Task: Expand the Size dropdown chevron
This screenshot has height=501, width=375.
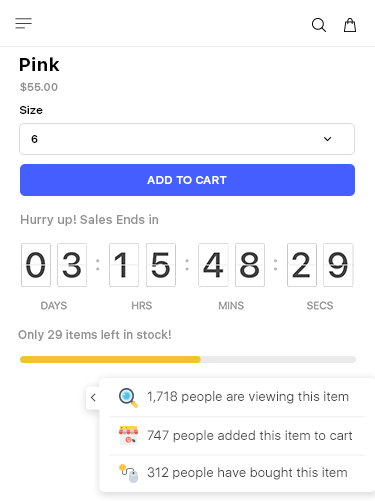Action: [x=327, y=139]
